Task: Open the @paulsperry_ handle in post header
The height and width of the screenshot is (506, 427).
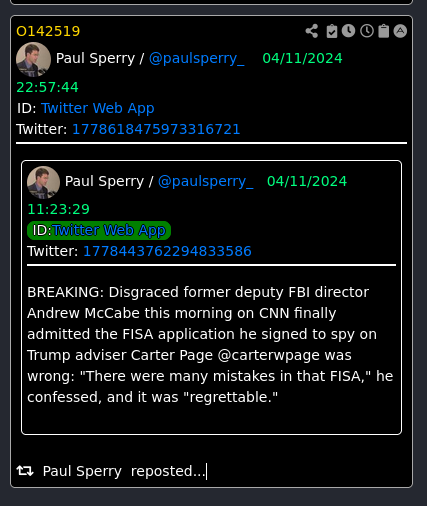Action: (x=197, y=59)
